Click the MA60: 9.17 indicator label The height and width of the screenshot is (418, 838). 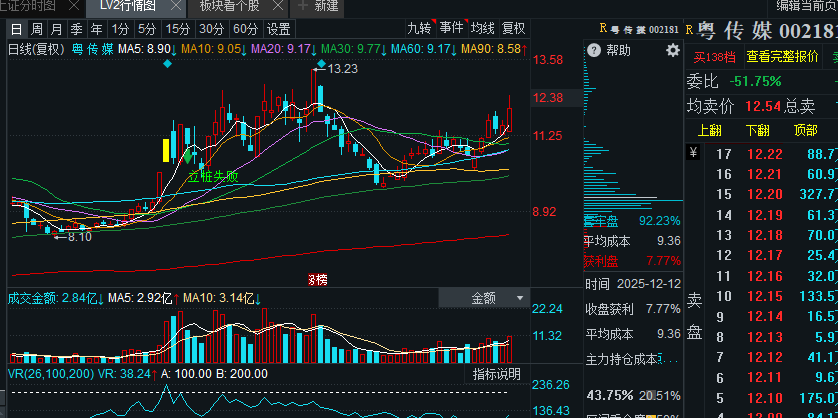coord(424,50)
